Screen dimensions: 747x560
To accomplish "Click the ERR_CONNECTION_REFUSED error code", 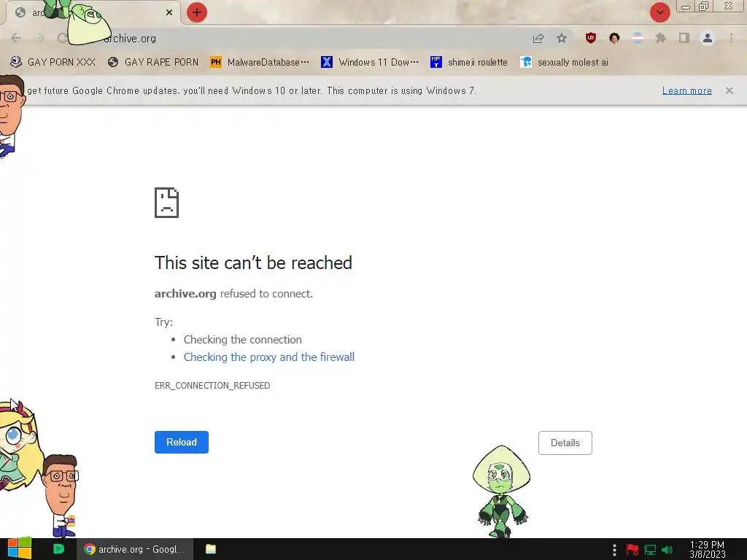I will pos(212,385).
